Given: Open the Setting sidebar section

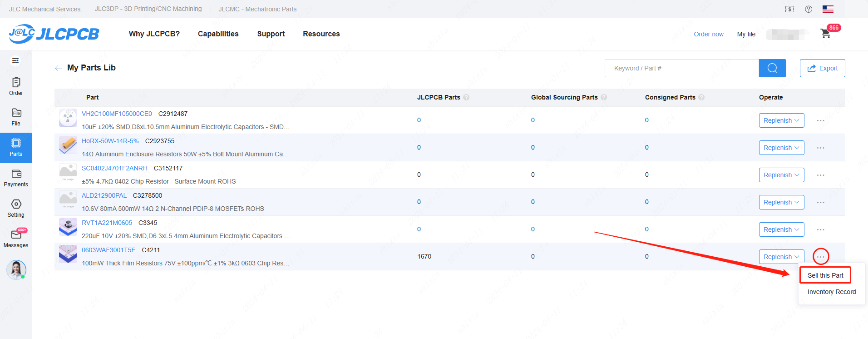Looking at the screenshot, I should tap(16, 209).
